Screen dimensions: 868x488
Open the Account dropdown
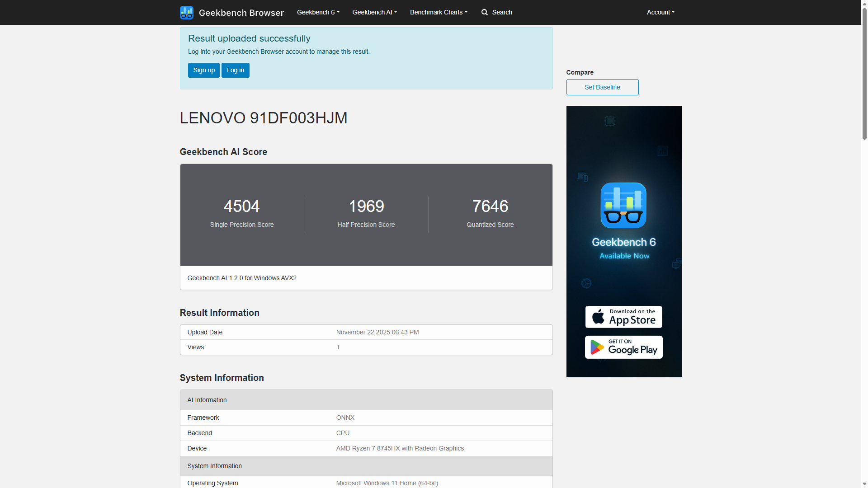(660, 12)
